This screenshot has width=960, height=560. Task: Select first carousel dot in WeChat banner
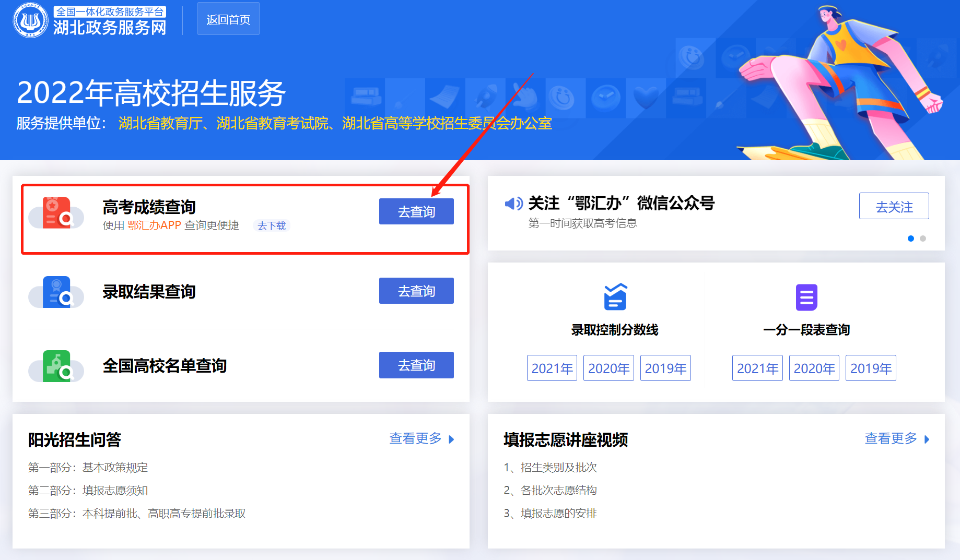[911, 239]
